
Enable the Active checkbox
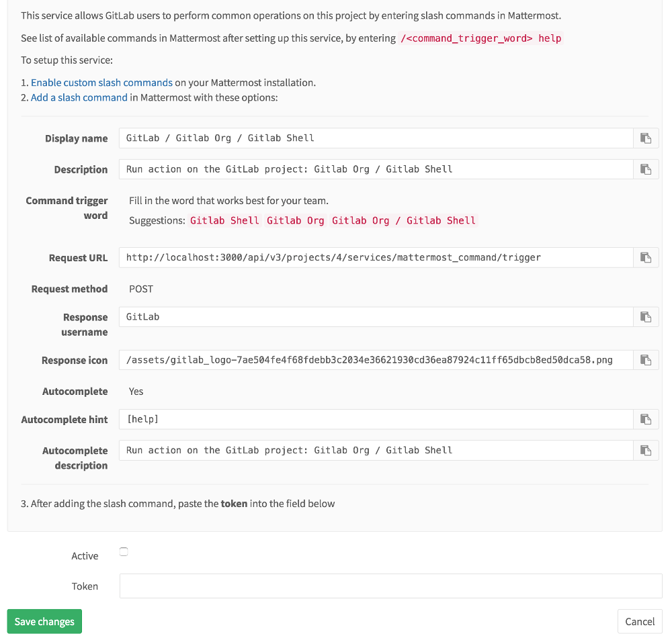(124, 551)
